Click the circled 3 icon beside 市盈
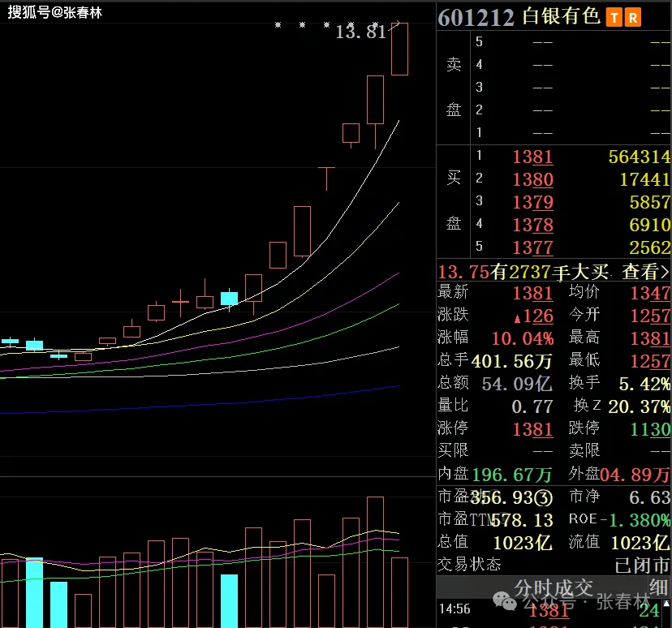672x628 pixels. (545, 497)
